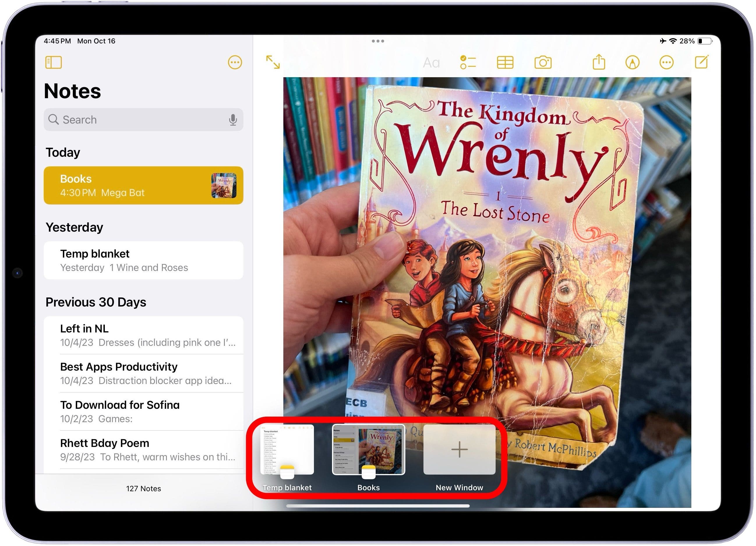Open the note's ellipsis menu
Image resolution: width=756 pixels, height=546 pixels.
click(x=666, y=62)
